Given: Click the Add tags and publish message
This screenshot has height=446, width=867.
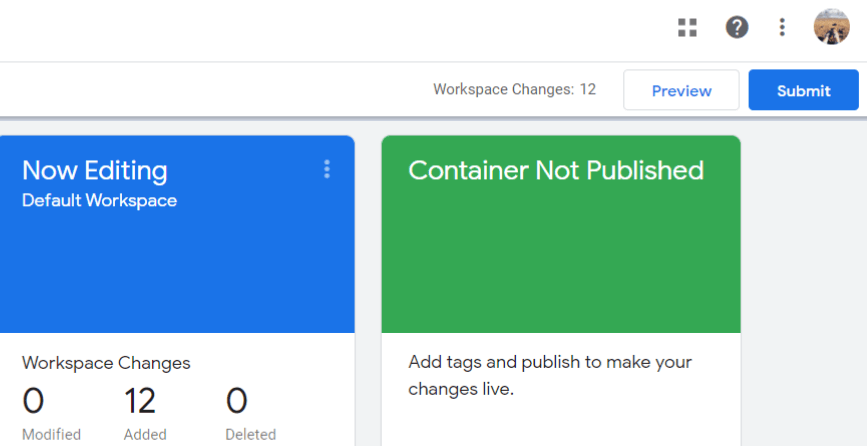Looking at the screenshot, I should pos(550,375).
